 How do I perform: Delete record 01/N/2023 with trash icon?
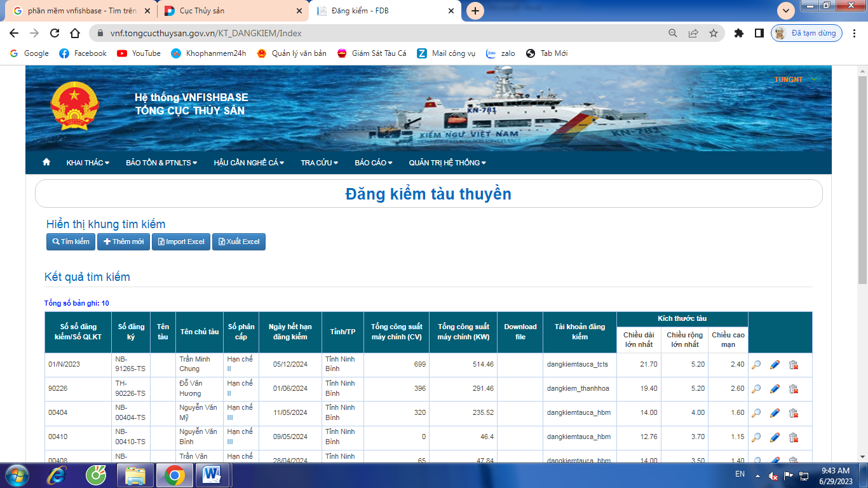pos(793,365)
